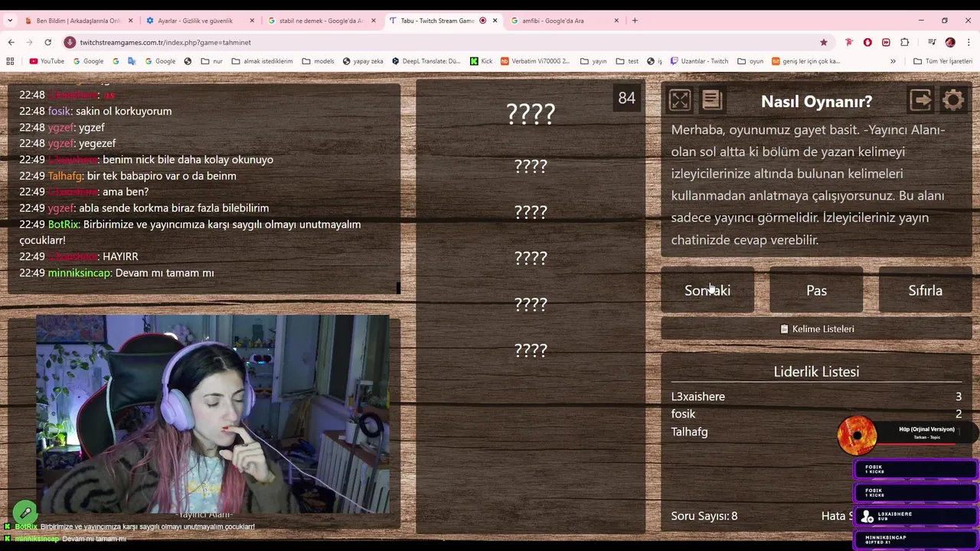Click BotRix chat message about saygılı olmayı
Viewport: 980px width, 551px height.
[x=190, y=232]
